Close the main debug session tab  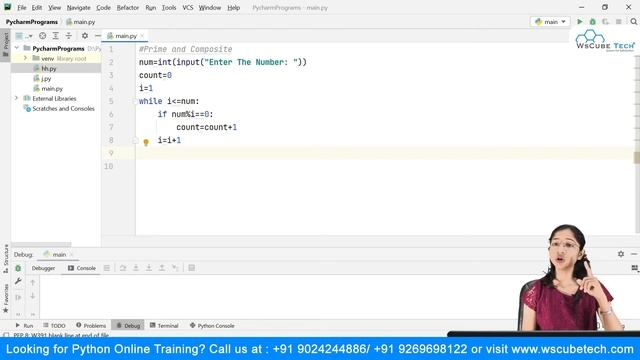[x=71, y=254]
